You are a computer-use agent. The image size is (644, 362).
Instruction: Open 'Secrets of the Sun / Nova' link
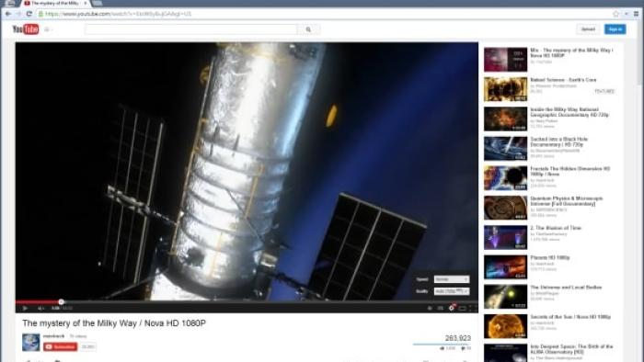[x=570, y=317]
